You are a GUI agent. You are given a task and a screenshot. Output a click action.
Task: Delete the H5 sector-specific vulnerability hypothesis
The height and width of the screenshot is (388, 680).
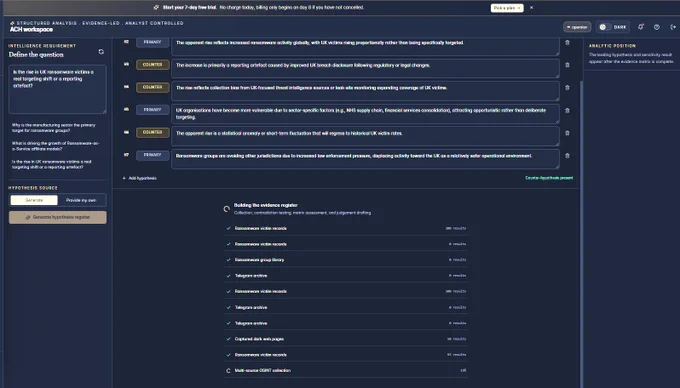pyautogui.click(x=567, y=111)
